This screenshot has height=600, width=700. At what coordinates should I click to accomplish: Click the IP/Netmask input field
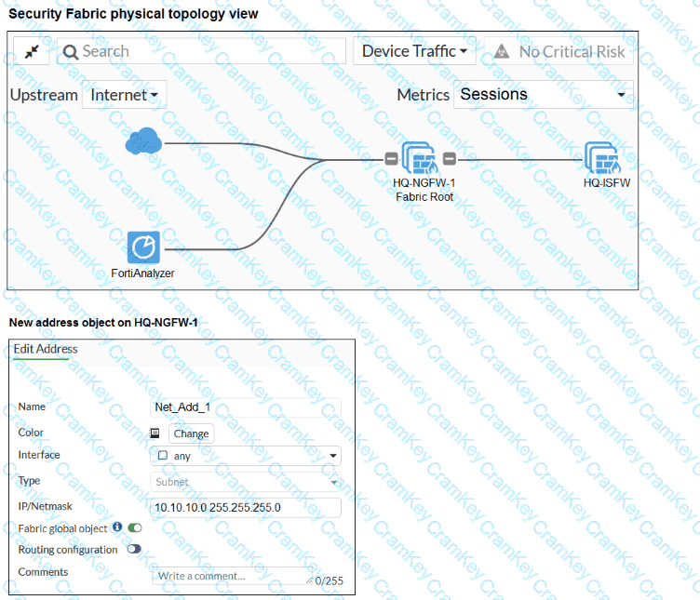[246, 508]
